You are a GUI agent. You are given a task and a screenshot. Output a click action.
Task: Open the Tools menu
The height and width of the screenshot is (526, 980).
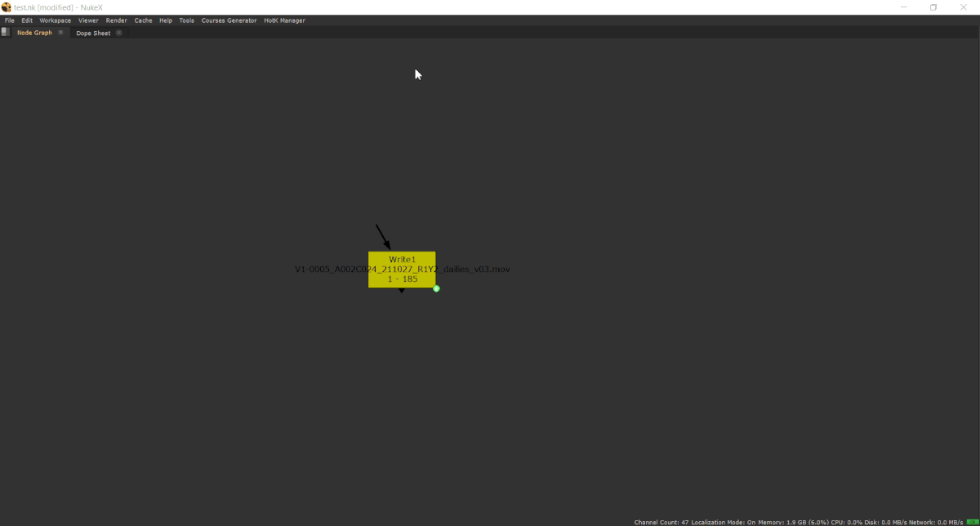[186, 20]
